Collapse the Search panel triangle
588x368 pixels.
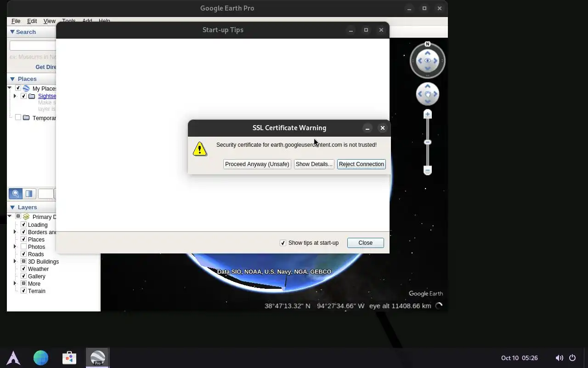pyautogui.click(x=12, y=32)
